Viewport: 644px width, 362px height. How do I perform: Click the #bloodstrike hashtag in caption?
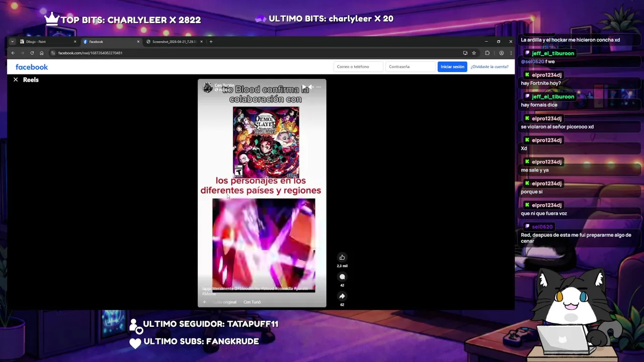249,289
